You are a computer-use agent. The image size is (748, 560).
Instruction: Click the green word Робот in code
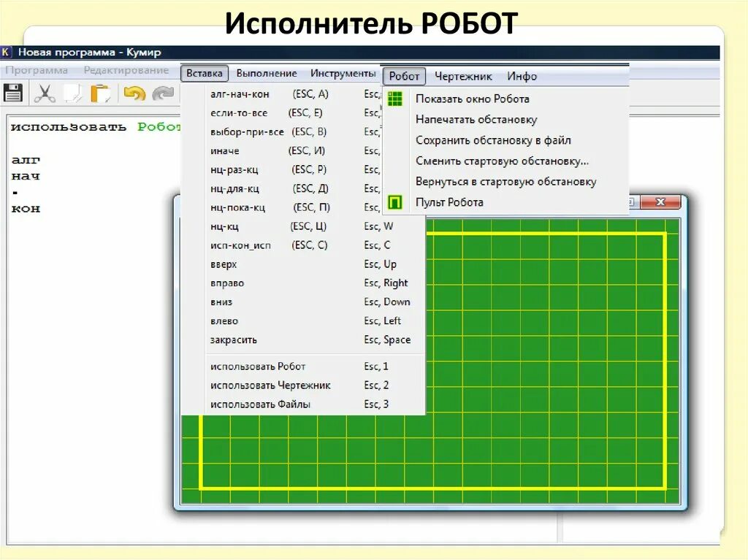click(x=159, y=127)
